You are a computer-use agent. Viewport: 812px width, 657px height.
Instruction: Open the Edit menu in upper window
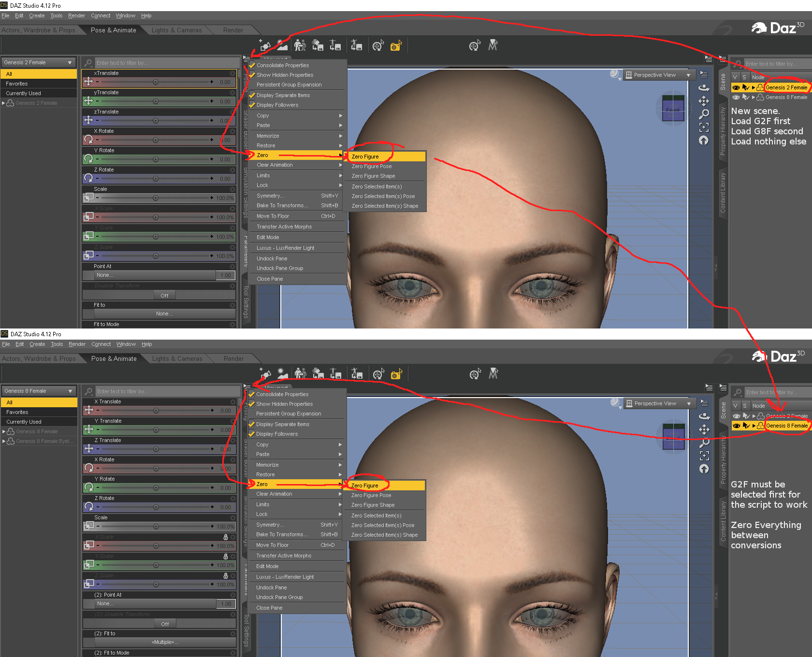(x=19, y=15)
